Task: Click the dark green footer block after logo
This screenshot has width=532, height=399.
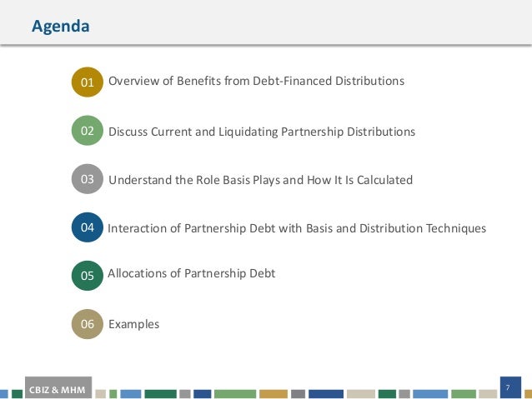Action: tap(160, 394)
